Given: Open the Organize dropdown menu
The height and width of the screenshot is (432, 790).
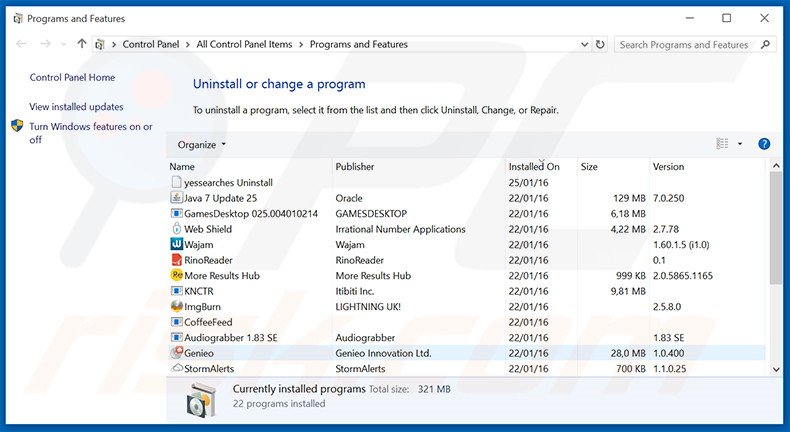Looking at the screenshot, I should click(202, 145).
